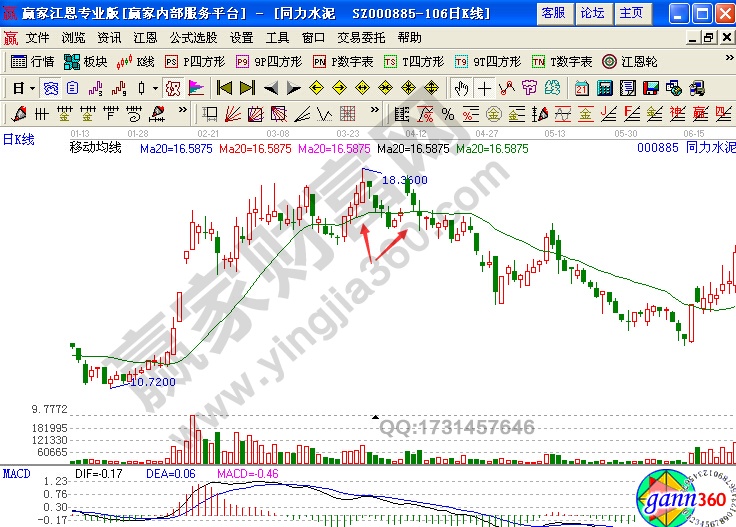Viewport: 736px width, 527px height.
Task: Expand the 日 period dropdown arrow
Action: [32, 87]
